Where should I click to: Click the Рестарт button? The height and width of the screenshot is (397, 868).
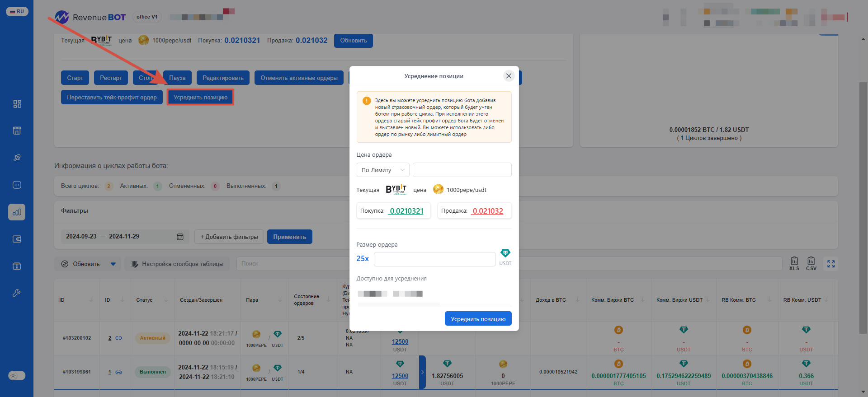tap(111, 78)
